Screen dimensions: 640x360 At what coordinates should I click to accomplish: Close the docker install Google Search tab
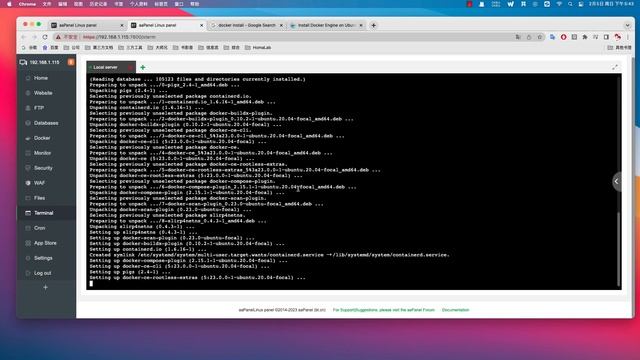281,25
